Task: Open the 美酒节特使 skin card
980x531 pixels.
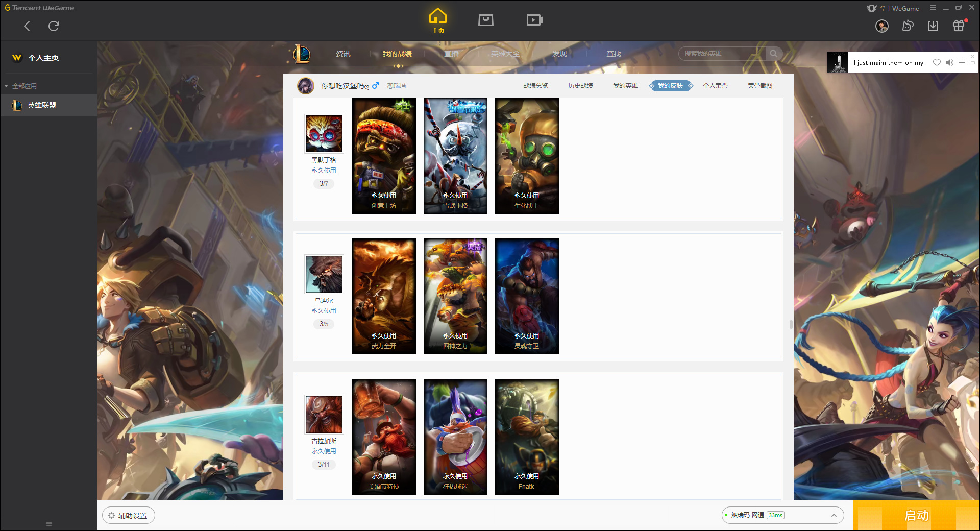Action: click(x=384, y=437)
